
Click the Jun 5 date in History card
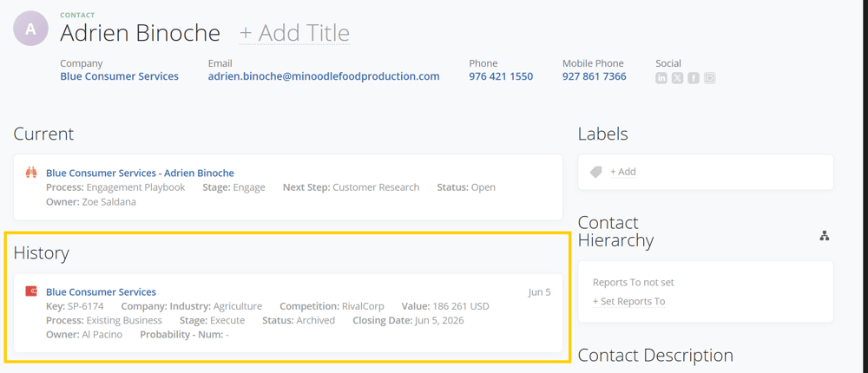point(539,291)
